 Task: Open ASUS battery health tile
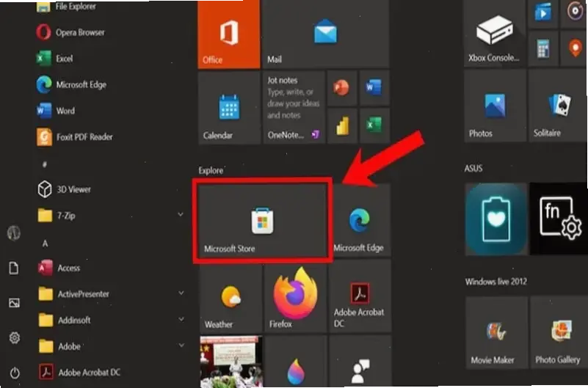(496, 219)
